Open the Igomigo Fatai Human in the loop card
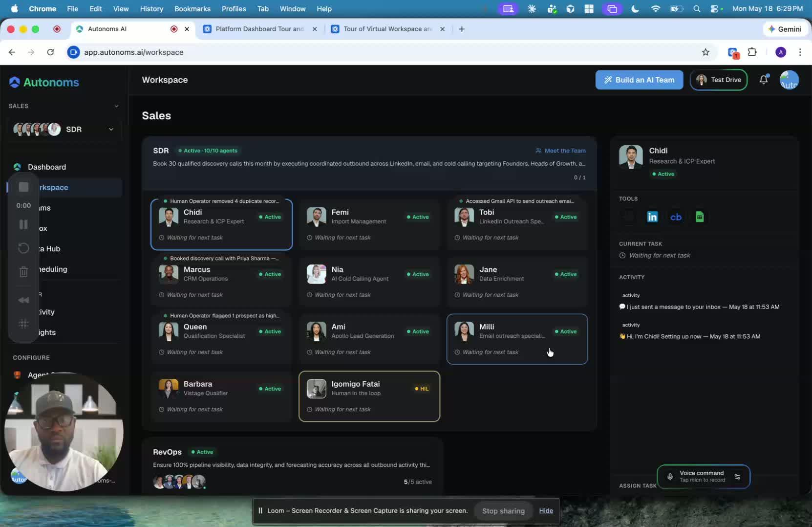The width and height of the screenshot is (812, 527). click(x=369, y=396)
